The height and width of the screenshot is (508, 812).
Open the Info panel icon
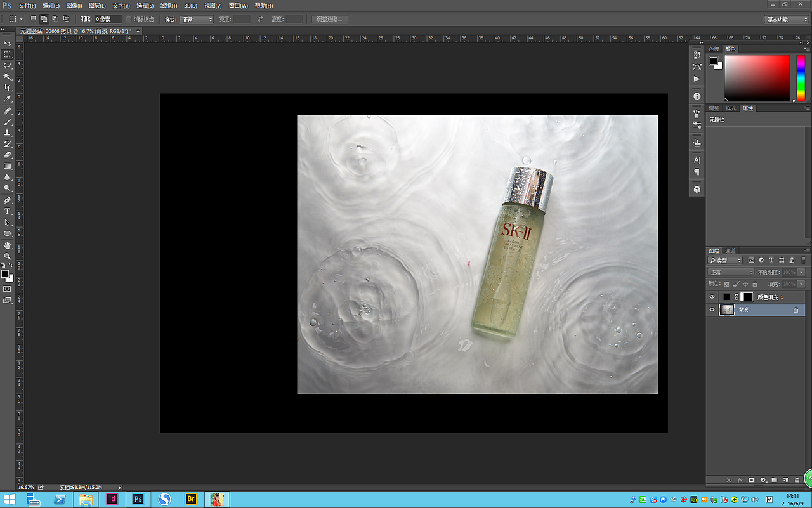click(697, 96)
